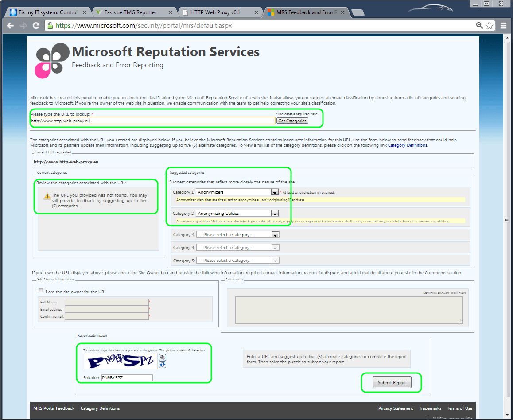513x420 pixels.
Task: Open the Category 1 Anonymizers dropdown
Action: 237,192
